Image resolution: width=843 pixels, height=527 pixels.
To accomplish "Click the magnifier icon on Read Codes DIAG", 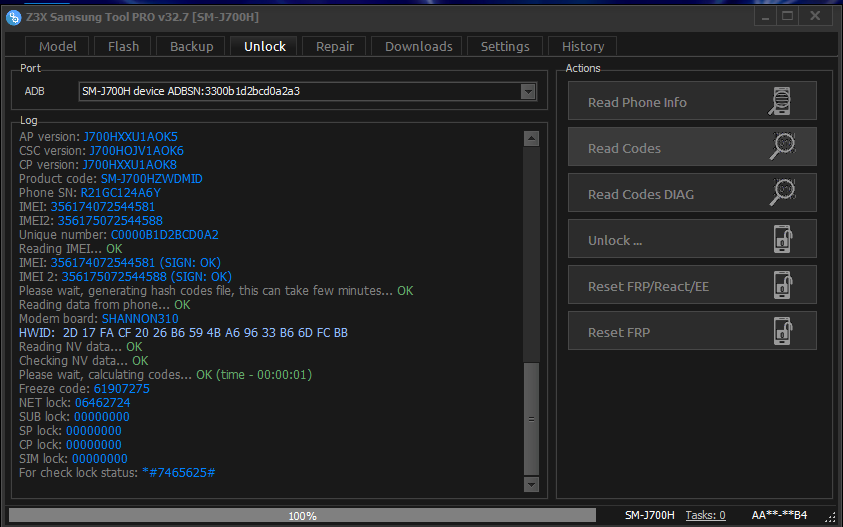I will pyautogui.click(x=782, y=193).
